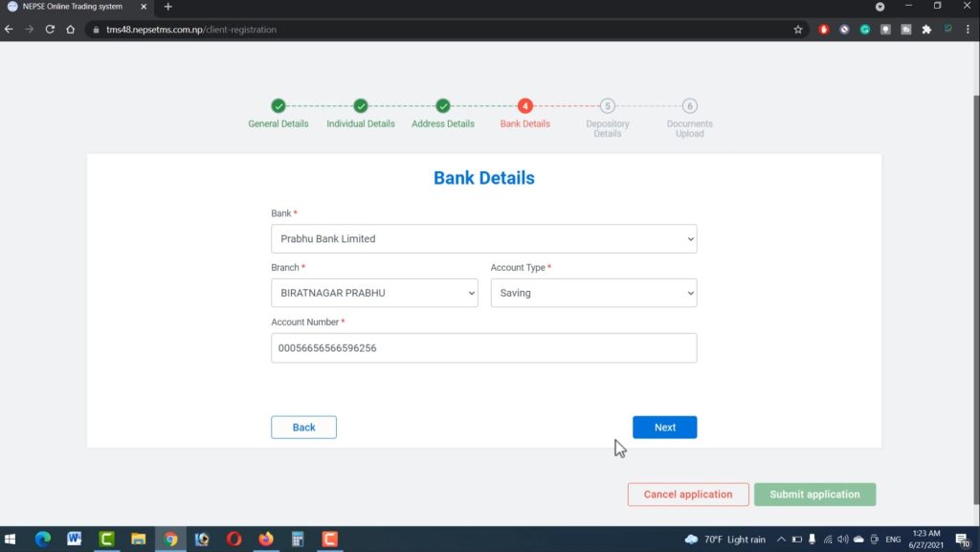Image resolution: width=980 pixels, height=552 pixels.
Task: Click the site lock icon
Action: point(96,30)
